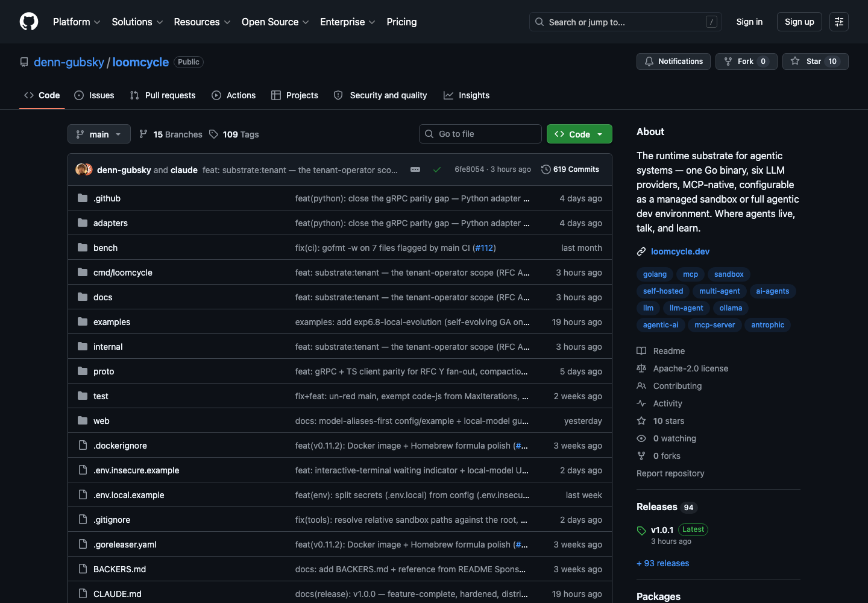
Task: Click the GitHub logo icon
Action: point(29,22)
